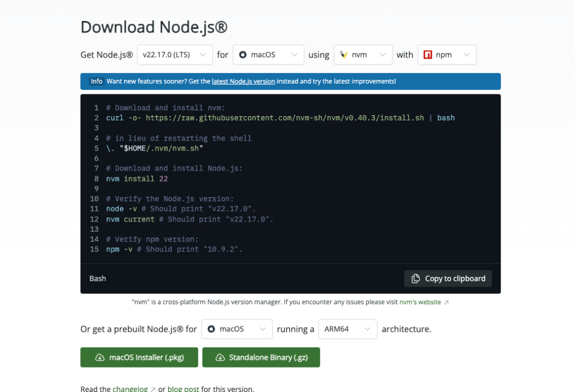The height and width of the screenshot is (392, 575).
Task: Click cloud download icon on Standalone Binary button
Action: pos(220,357)
